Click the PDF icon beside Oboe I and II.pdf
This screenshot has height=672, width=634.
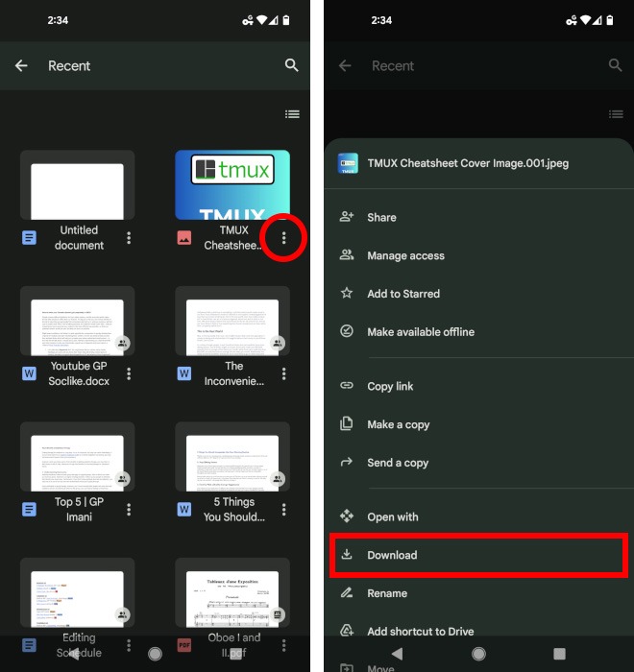(x=184, y=645)
